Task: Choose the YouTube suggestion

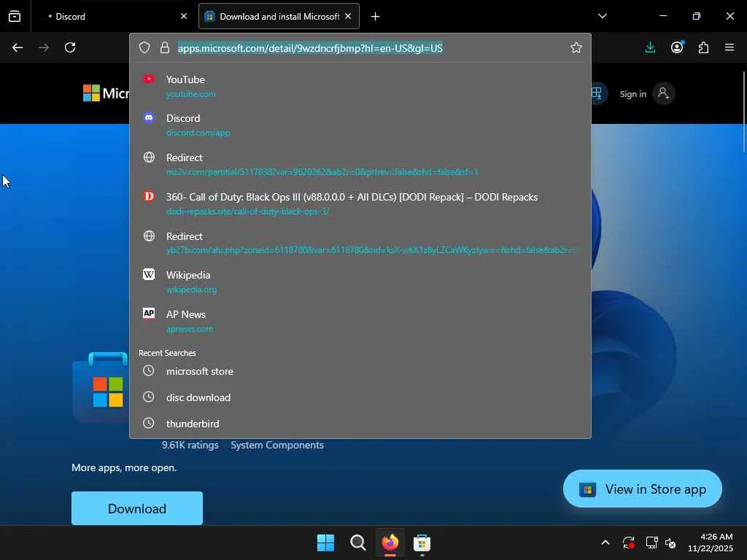Action: pyautogui.click(x=360, y=86)
